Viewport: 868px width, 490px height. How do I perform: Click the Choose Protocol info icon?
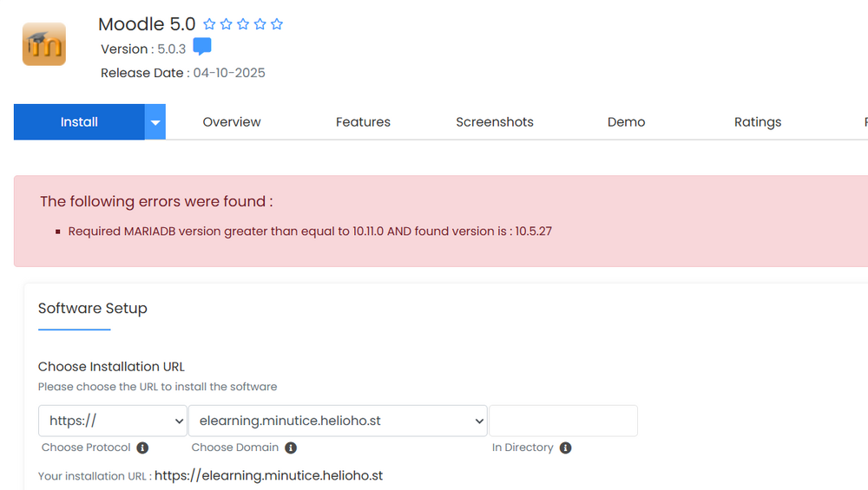tap(142, 448)
